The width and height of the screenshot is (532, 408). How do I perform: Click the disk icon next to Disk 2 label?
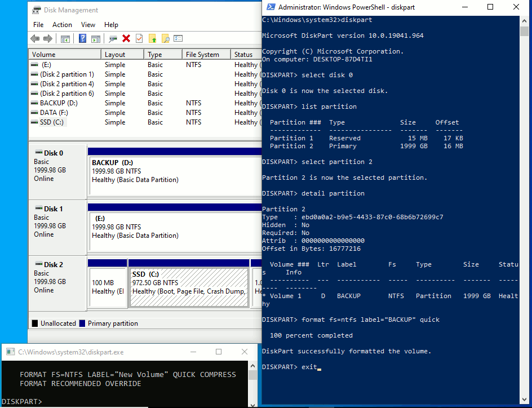39,264
